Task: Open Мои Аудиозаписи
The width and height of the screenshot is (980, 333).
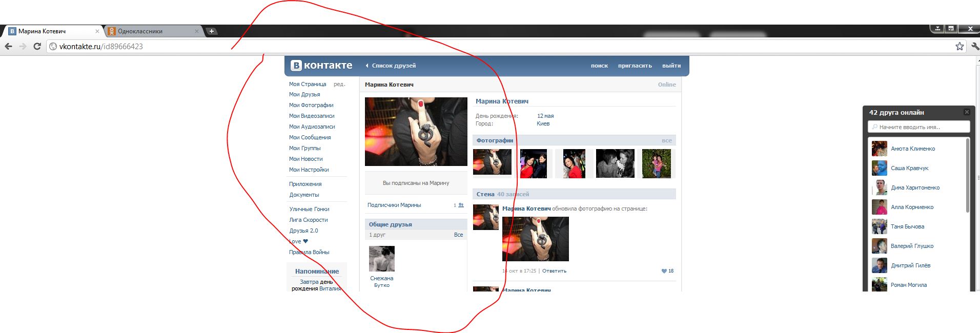Action: [x=312, y=127]
